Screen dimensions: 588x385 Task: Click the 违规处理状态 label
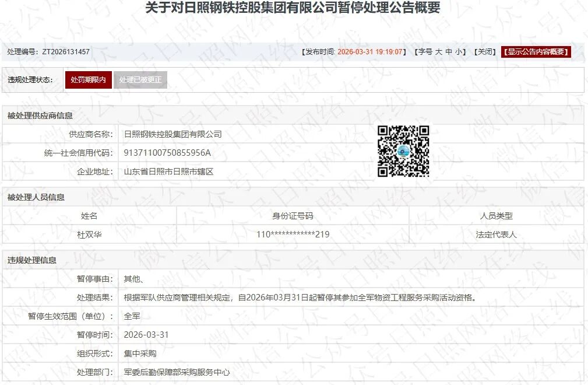pos(30,80)
